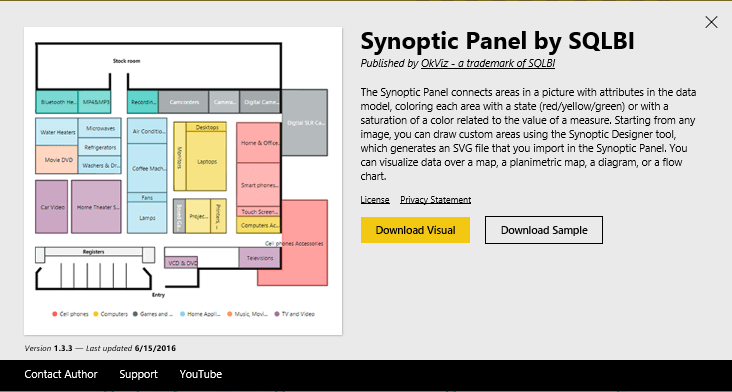732x392 pixels.
Task: Select Contact Author in footer
Action: 61,374
